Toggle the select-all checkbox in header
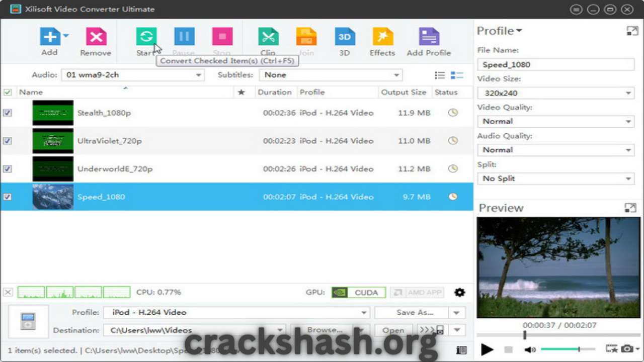The image size is (644, 362). click(8, 92)
